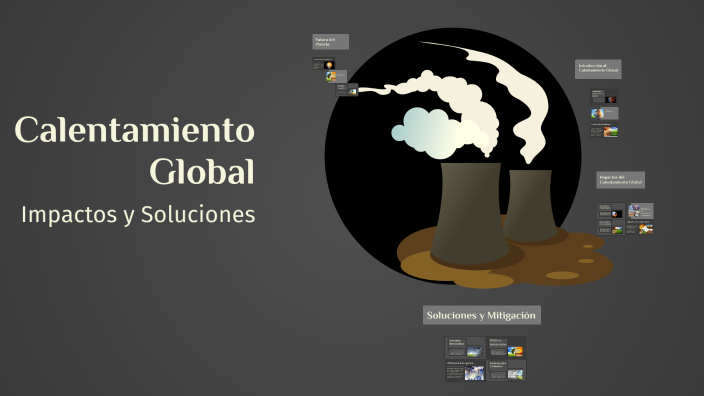The width and height of the screenshot is (704, 396).
Task: Open Introducción slide with dark Earth image
Action: coord(604,97)
